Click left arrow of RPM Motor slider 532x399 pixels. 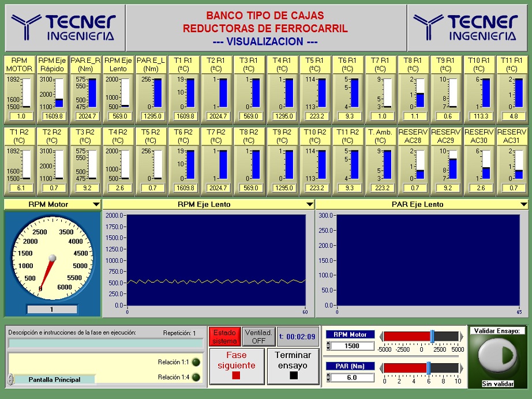[380, 336]
